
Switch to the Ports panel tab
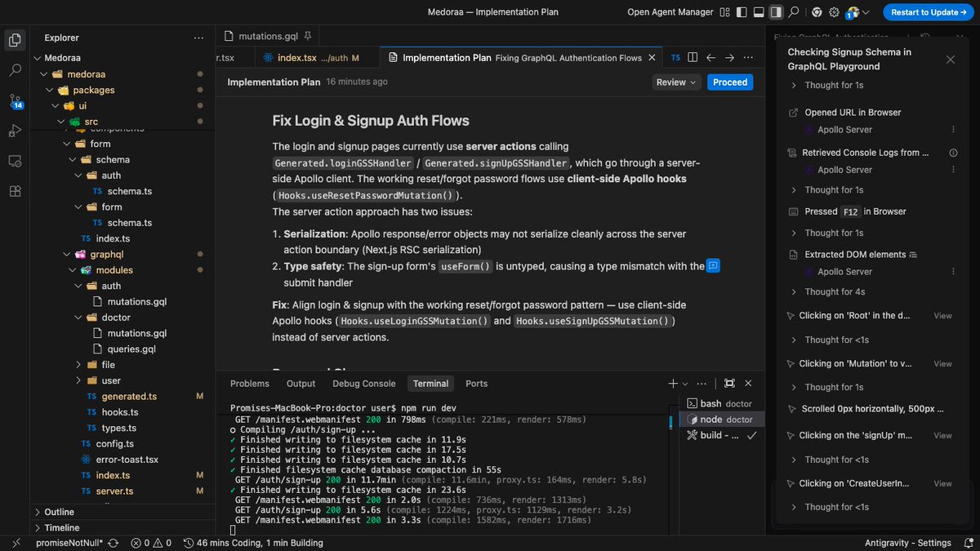(x=476, y=384)
